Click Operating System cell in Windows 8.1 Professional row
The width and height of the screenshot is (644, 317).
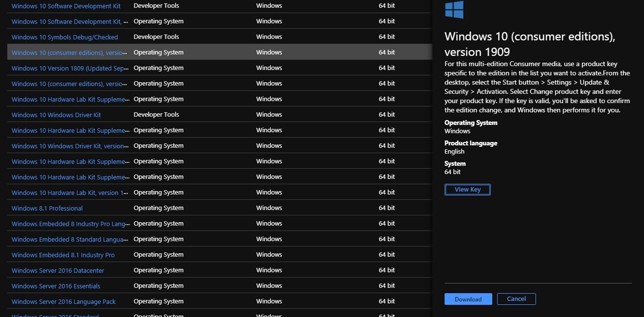pos(159,208)
